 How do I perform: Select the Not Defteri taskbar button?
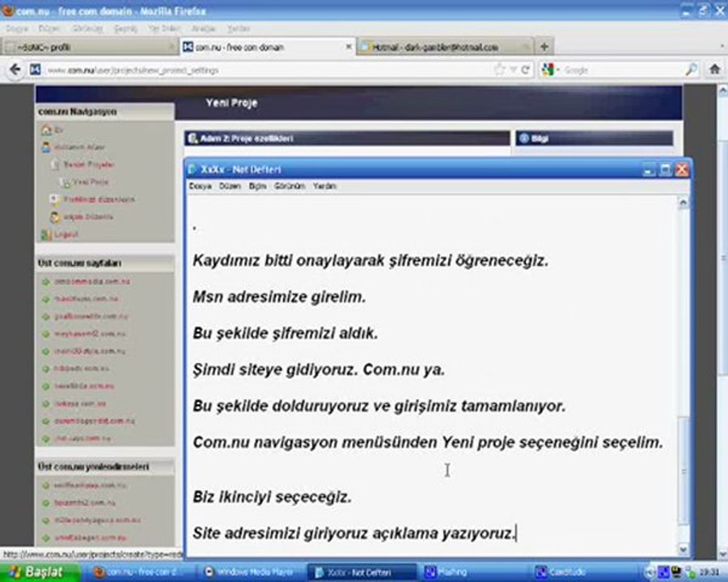[362, 572]
